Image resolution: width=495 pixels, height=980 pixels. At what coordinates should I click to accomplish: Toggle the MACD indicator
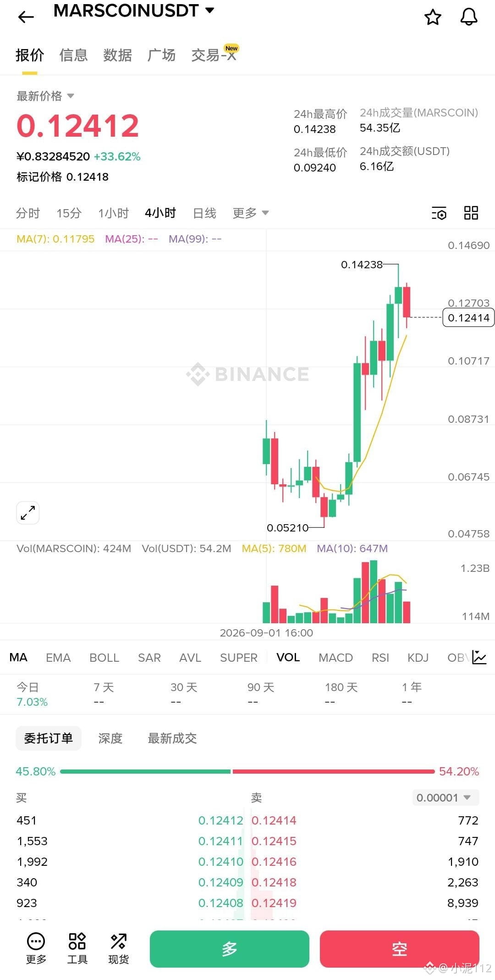(x=335, y=658)
